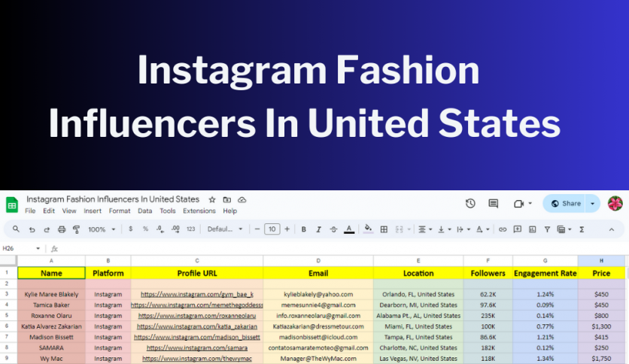Image resolution: width=629 pixels, height=364 pixels.
Task: Open the text color picker
Action: [x=349, y=229]
